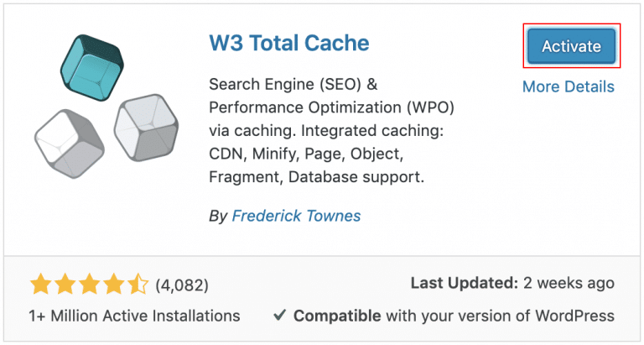644x345 pixels.
Task: Click the Activate button
Action: [571, 46]
